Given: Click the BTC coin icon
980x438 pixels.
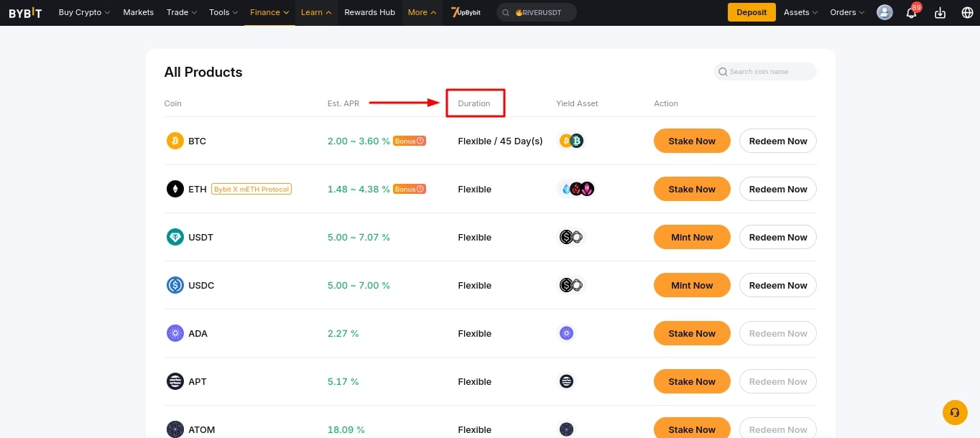Looking at the screenshot, I should 175,141.
